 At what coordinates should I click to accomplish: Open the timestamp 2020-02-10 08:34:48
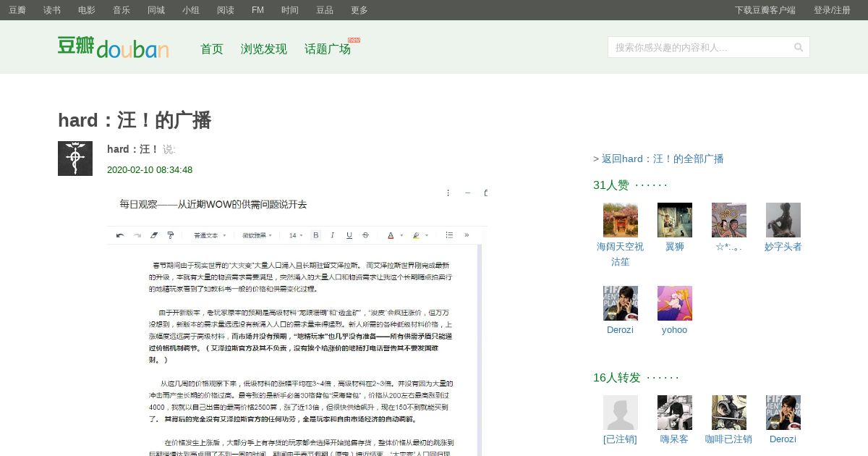[x=150, y=170]
